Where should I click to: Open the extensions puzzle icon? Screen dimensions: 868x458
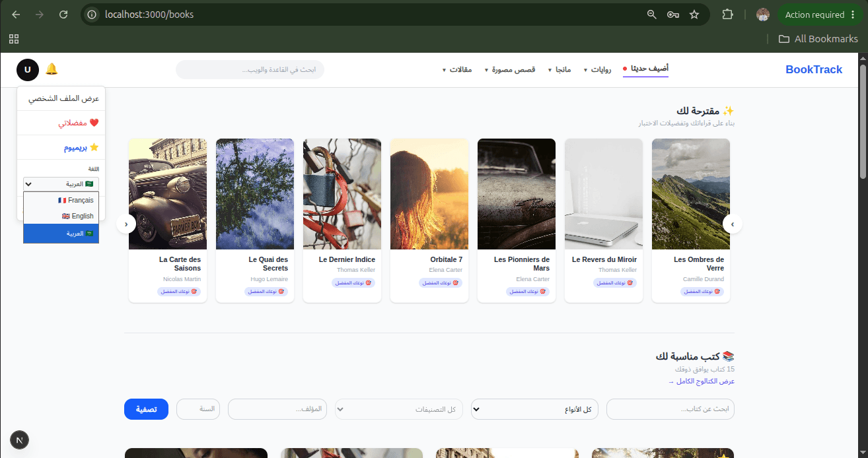(x=727, y=15)
